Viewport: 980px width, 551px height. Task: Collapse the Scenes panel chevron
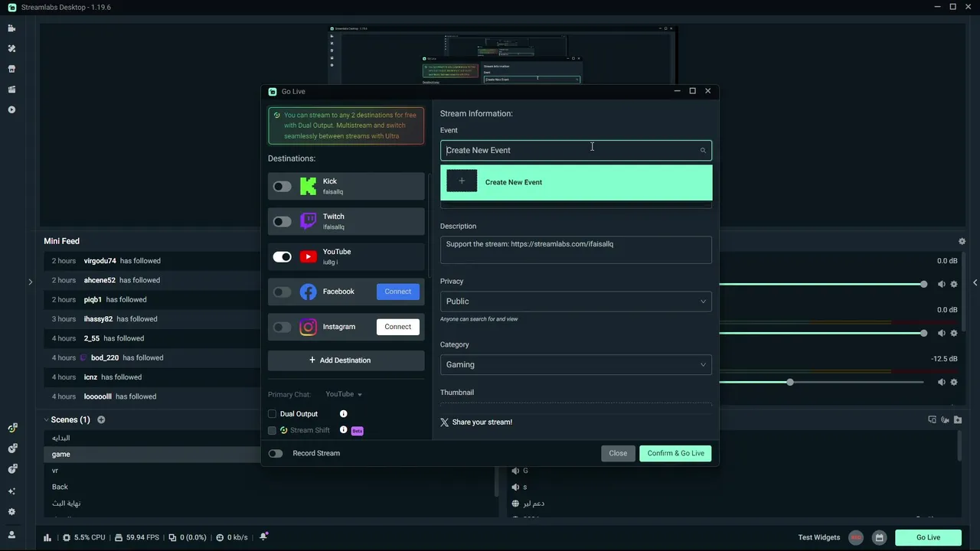[x=46, y=419]
